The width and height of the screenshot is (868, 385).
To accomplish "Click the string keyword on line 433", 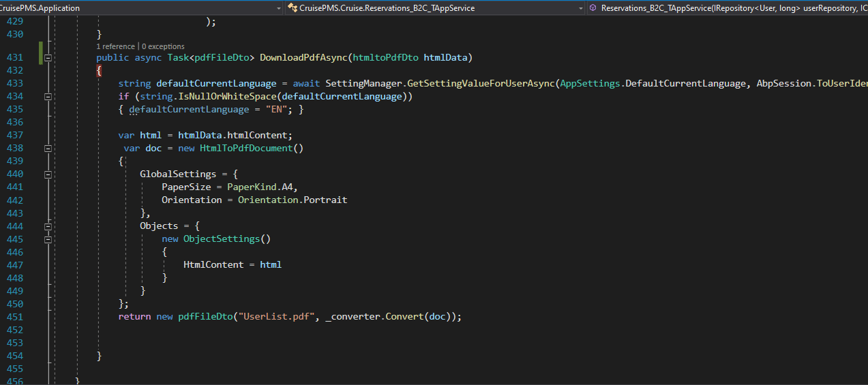I will (134, 83).
